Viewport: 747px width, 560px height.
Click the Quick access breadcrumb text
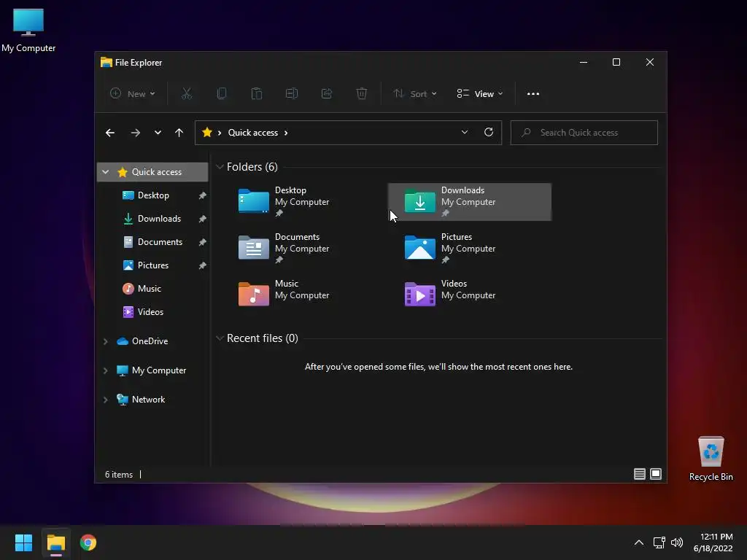click(x=253, y=133)
